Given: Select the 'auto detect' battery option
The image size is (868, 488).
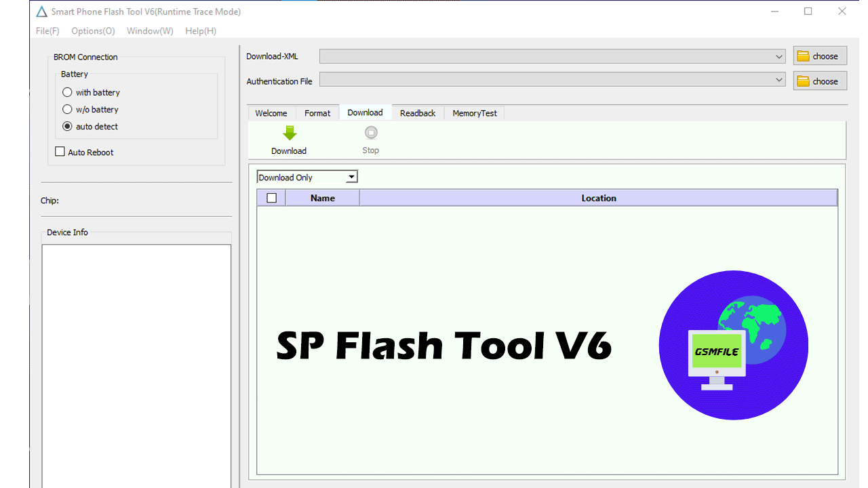Looking at the screenshot, I should [67, 126].
